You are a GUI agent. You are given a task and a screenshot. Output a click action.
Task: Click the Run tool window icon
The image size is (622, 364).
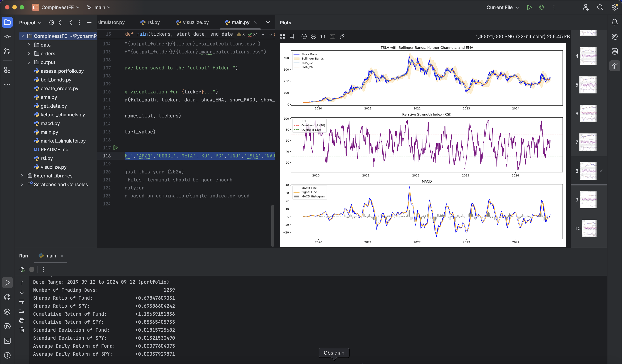tap(7, 283)
